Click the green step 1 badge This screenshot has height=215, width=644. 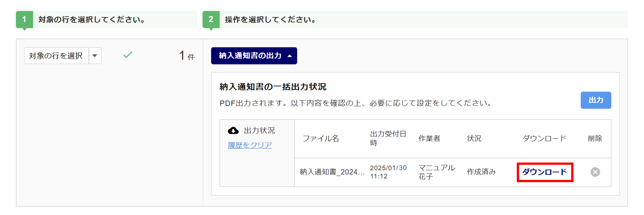24,20
